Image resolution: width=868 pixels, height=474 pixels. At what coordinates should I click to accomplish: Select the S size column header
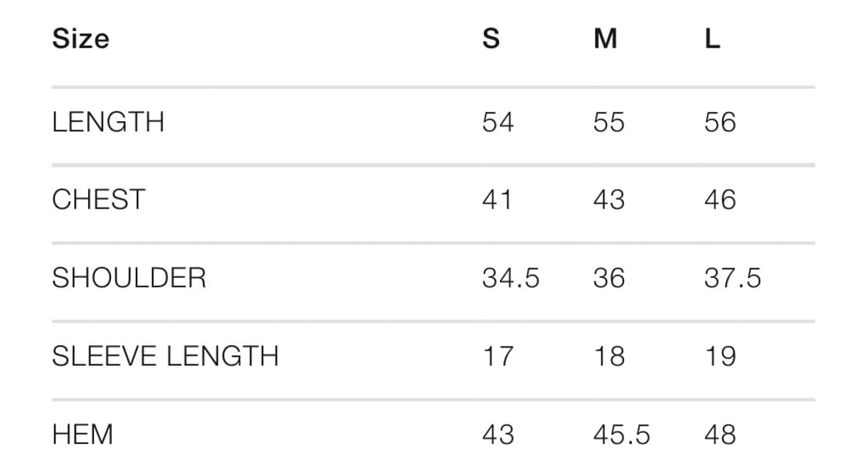(x=491, y=39)
